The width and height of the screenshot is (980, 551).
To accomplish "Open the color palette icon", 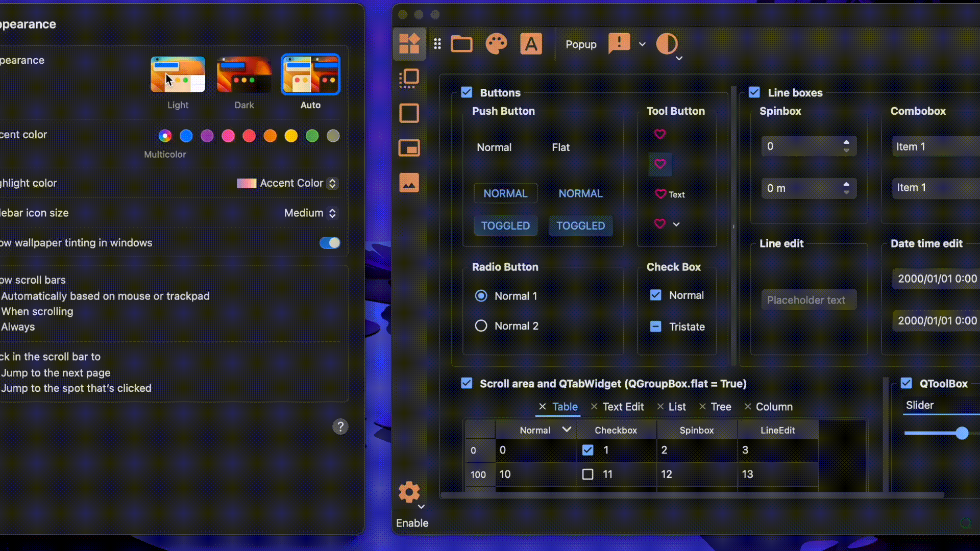I will point(496,44).
